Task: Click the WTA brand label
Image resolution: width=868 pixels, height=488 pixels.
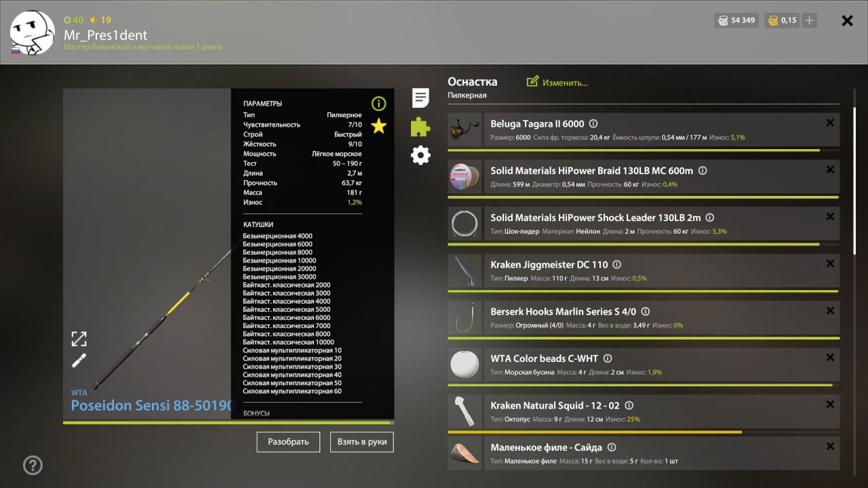Action: pos(79,392)
